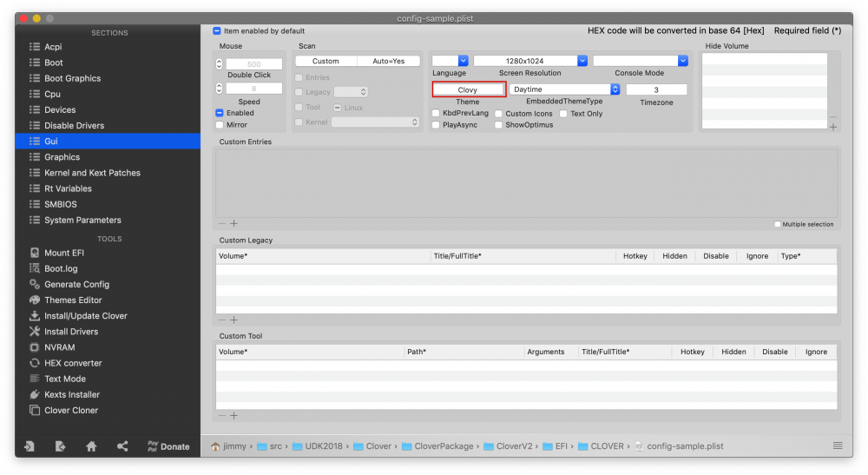Open Themes Editor palette icon

(x=35, y=300)
